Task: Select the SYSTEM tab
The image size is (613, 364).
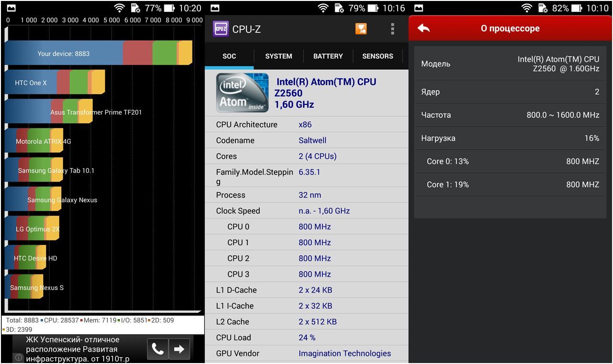Action: pyautogui.click(x=278, y=56)
